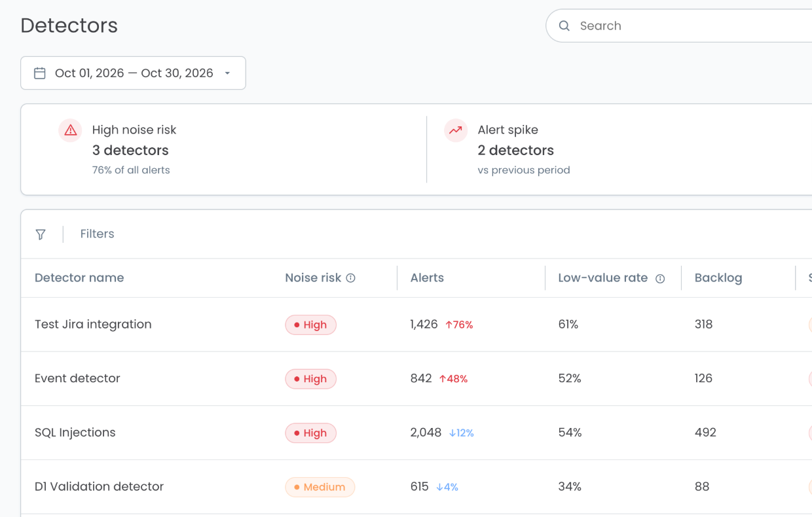This screenshot has width=812, height=517.
Task: Click the 1,426 alerts value
Action: [424, 324]
